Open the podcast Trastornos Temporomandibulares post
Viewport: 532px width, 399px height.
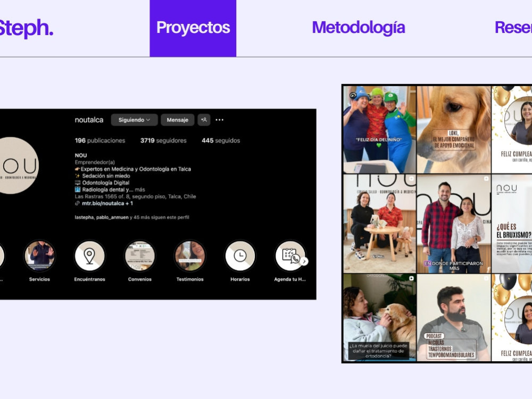[x=454, y=318]
